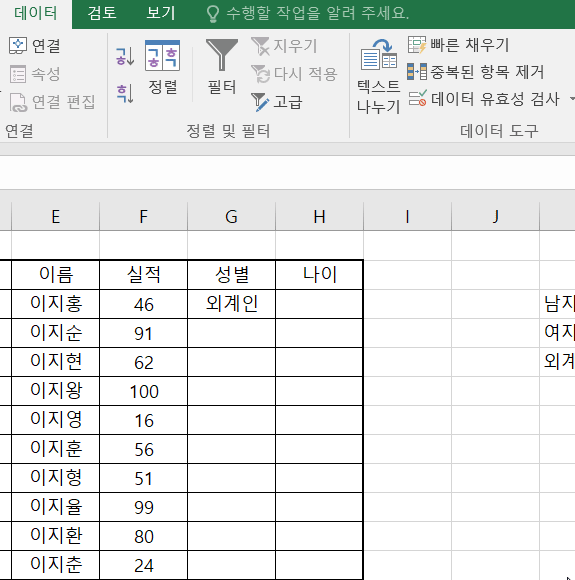The width and height of the screenshot is (575, 580).
Task: Select column J header
Action: pos(496,216)
